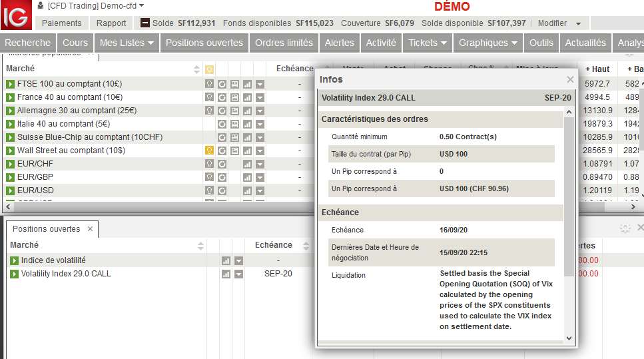This screenshot has width=644, height=359.
Task: Open the Actualités tab
Action: click(585, 43)
